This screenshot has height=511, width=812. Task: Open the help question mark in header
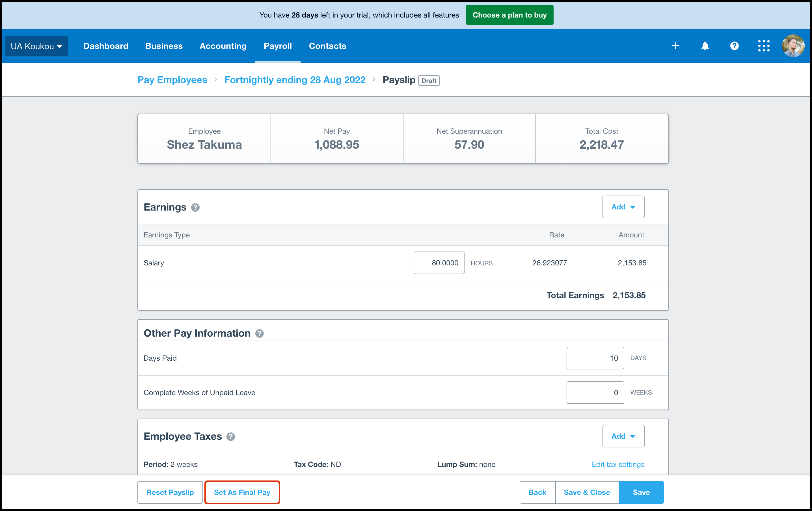click(x=734, y=46)
